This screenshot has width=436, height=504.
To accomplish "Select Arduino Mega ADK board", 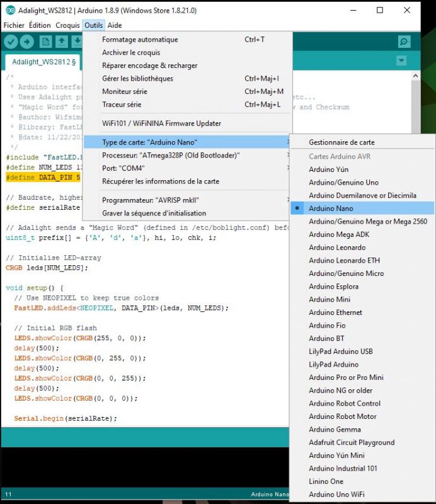I will (x=362, y=234).
